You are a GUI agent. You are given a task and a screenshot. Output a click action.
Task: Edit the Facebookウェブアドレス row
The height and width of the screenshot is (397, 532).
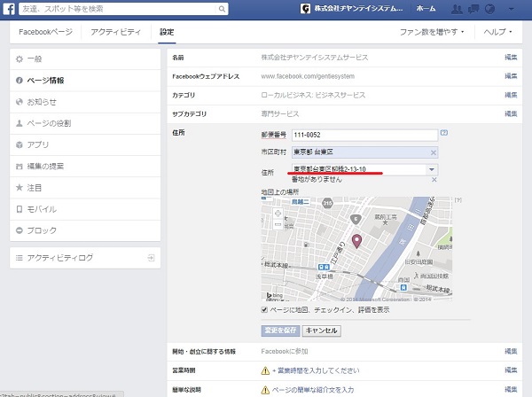[511, 76]
